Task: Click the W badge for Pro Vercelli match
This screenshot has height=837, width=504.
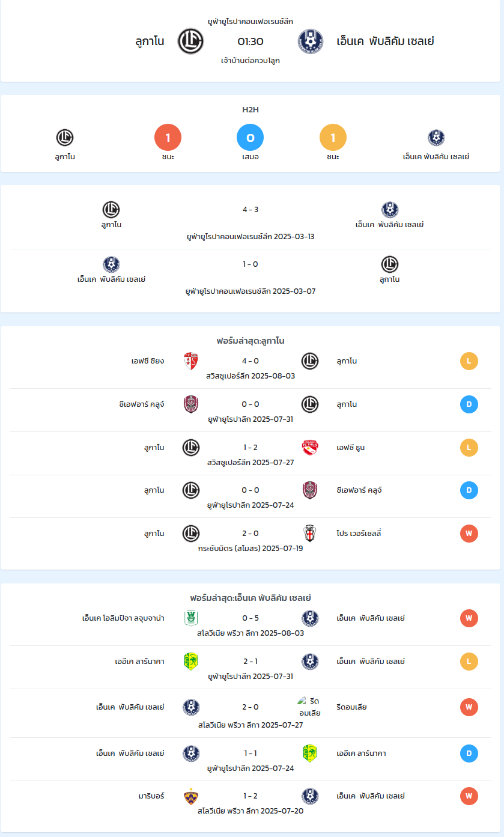Action: (x=469, y=534)
